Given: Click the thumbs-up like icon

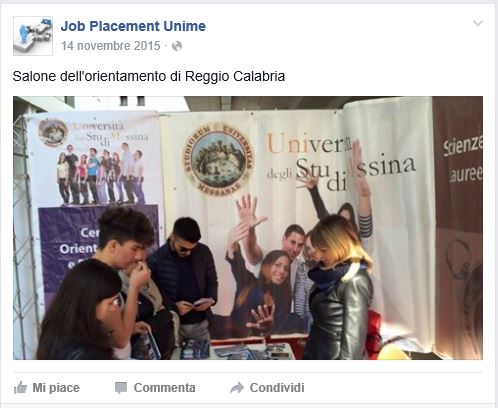Looking at the screenshot, I should tap(20, 388).
